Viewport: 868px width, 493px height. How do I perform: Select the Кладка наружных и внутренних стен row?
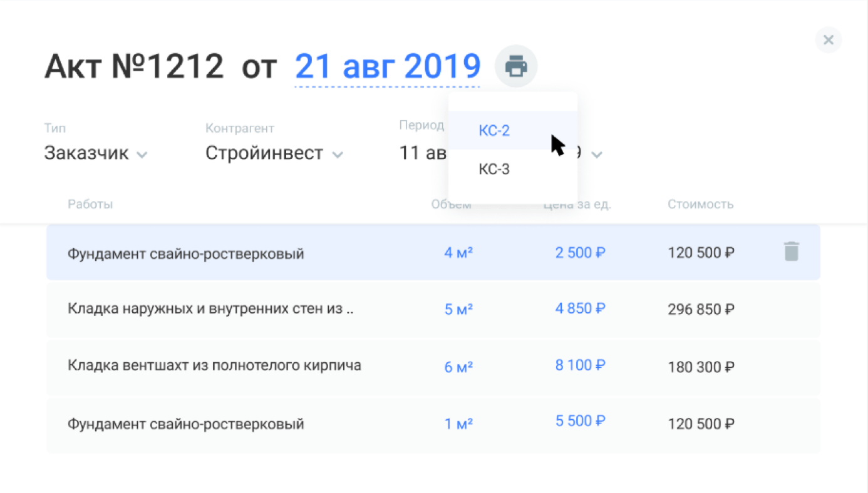point(433,310)
